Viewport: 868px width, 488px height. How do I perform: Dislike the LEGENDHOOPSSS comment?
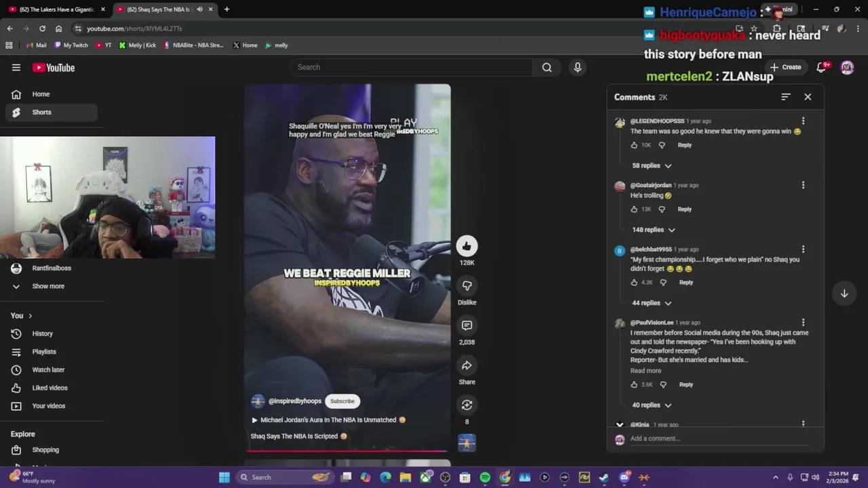tap(662, 145)
